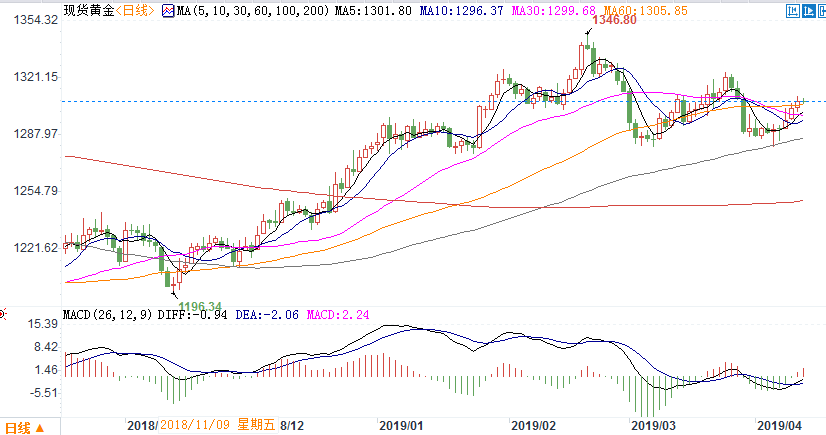Click the 2019/03 date on time axis
The image size is (826, 435).
[x=651, y=425]
